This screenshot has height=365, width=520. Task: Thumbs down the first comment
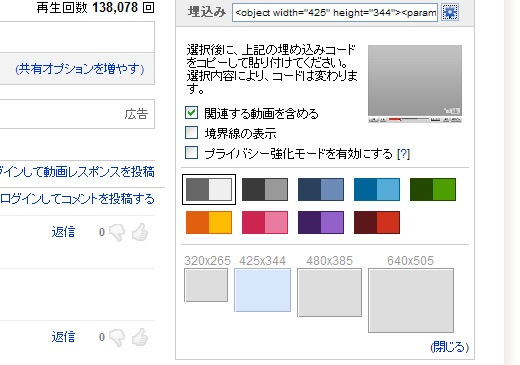point(117,232)
